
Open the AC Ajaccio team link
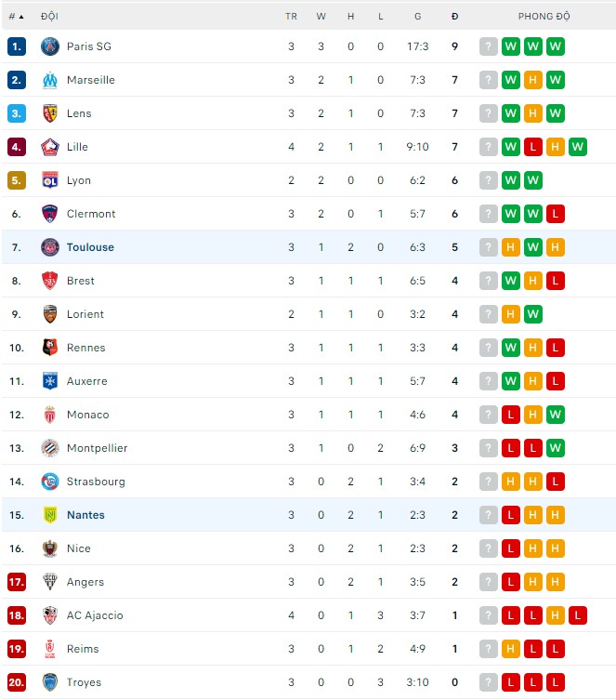click(95, 615)
